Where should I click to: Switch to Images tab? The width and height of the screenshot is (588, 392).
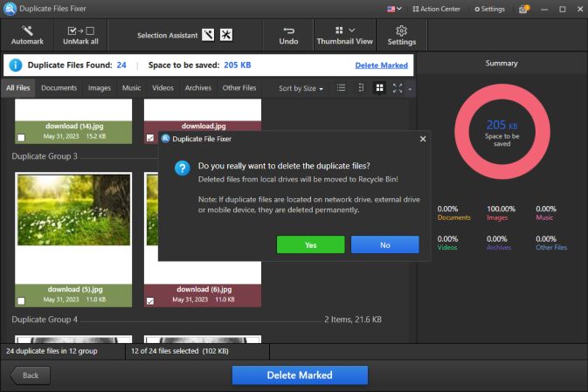100,87
